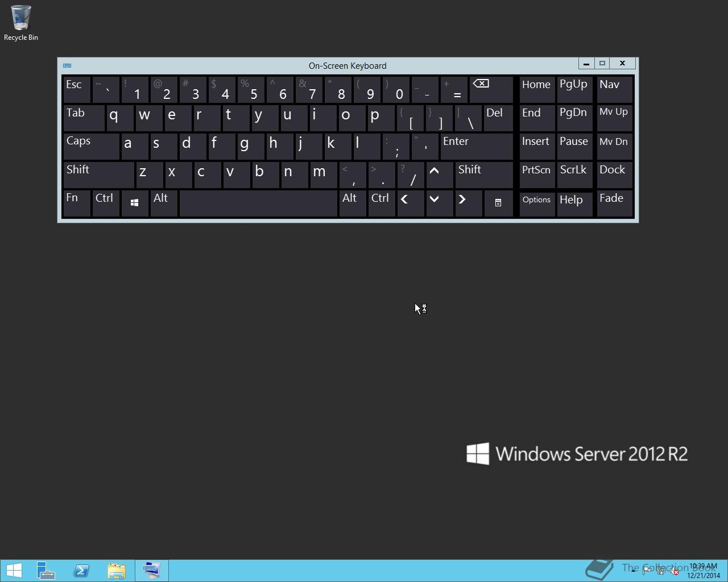Show hidden tray icons arrow
728x582 pixels.
click(x=633, y=570)
